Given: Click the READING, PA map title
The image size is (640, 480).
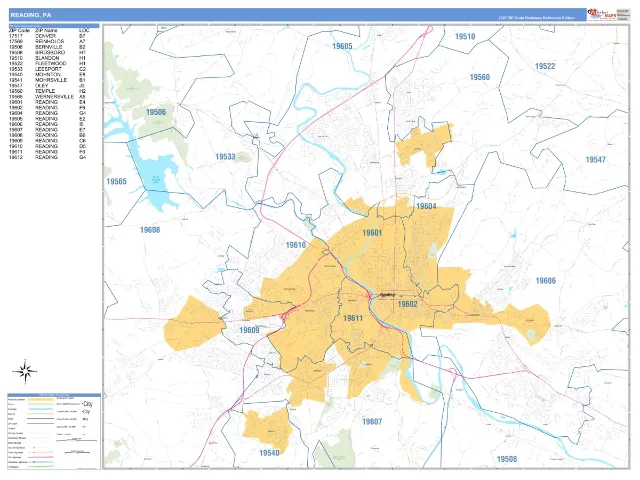Looking at the screenshot, I should [x=31, y=15].
